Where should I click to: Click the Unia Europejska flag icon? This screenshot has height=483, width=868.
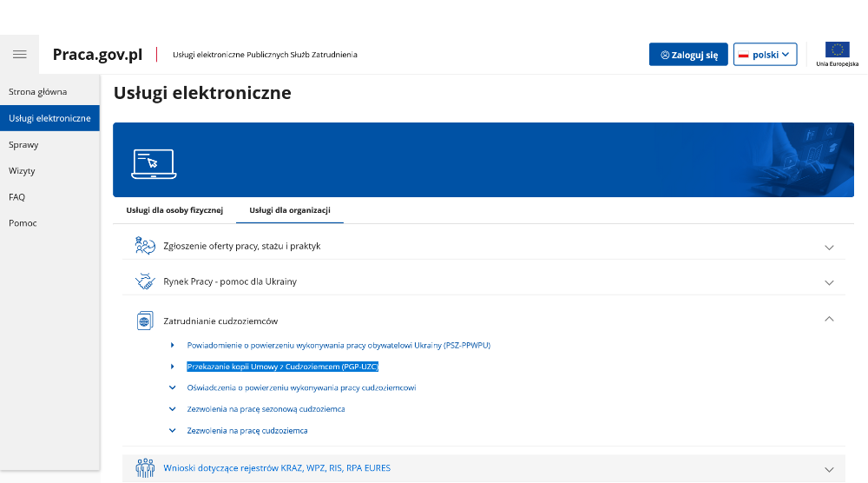837,50
